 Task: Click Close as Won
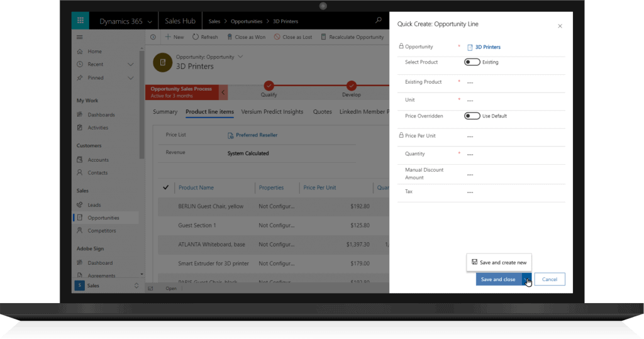coord(246,37)
